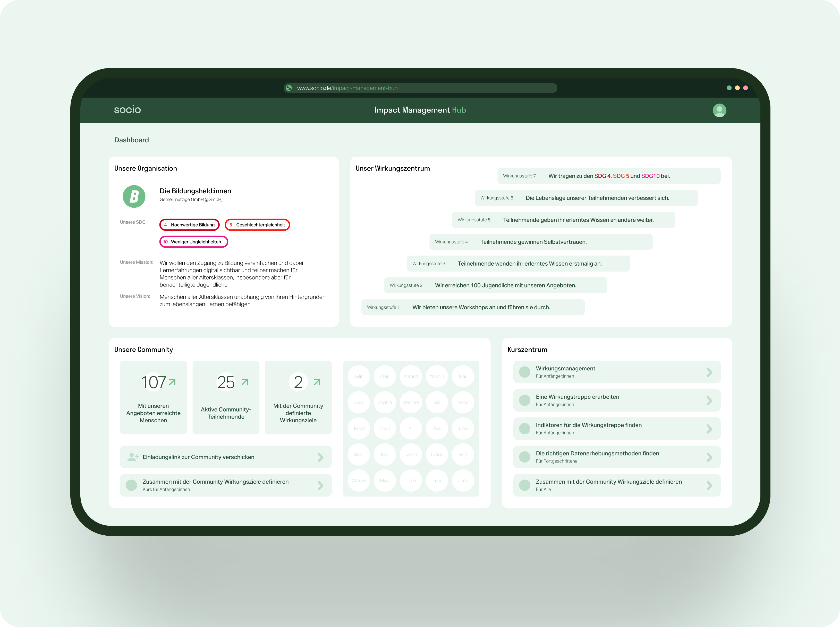The width and height of the screenshot is (840, 627).
Task: Click the arrow icon beside number 2
Action: point(317,382)
